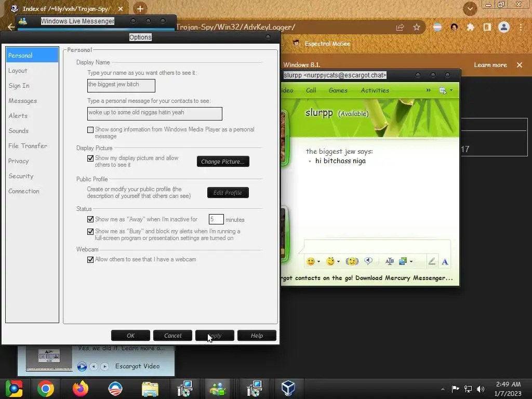Click the Change Picture button

click(x=223, y=162)
